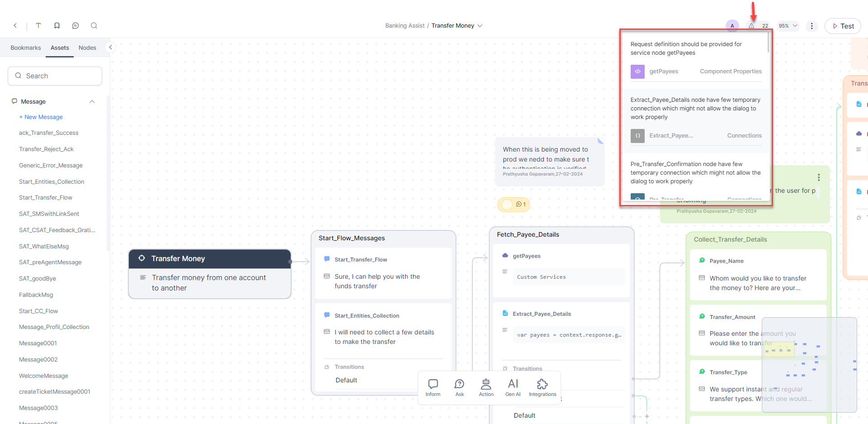Collapse the Message assets section
Screen dimensions: 868x424
pos(92,102)
